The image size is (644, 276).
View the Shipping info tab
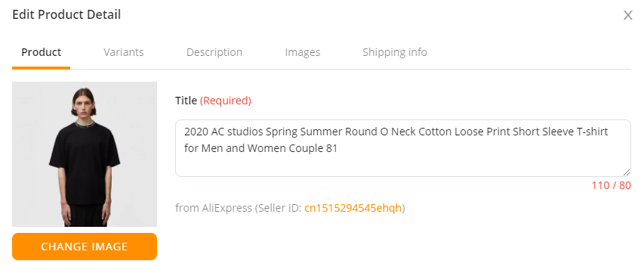395,52
